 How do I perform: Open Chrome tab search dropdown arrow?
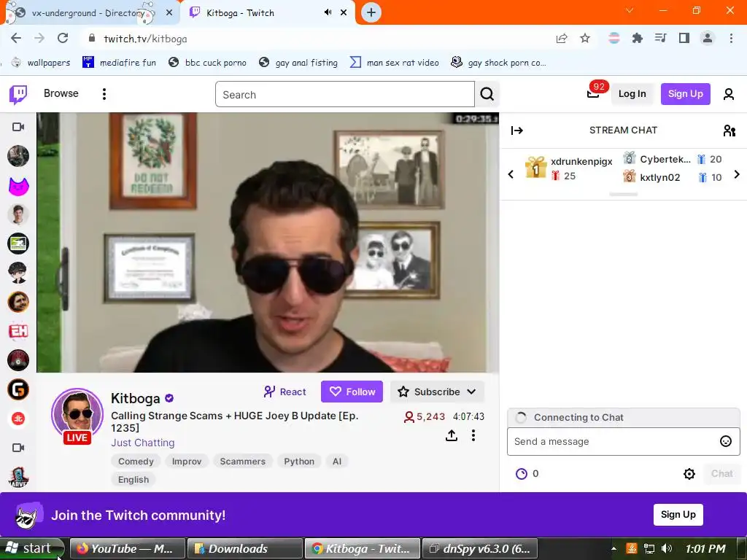[630, 10]
